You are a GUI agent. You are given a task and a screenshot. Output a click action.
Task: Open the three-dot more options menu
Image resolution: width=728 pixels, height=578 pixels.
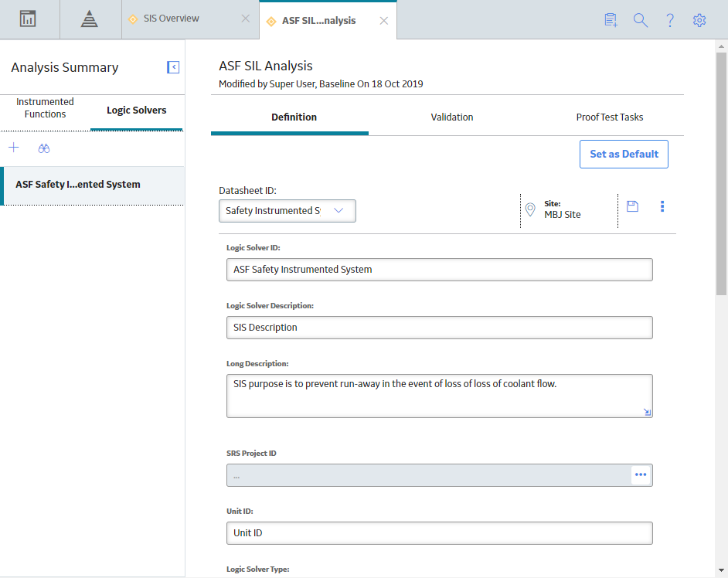click(662, 206)
